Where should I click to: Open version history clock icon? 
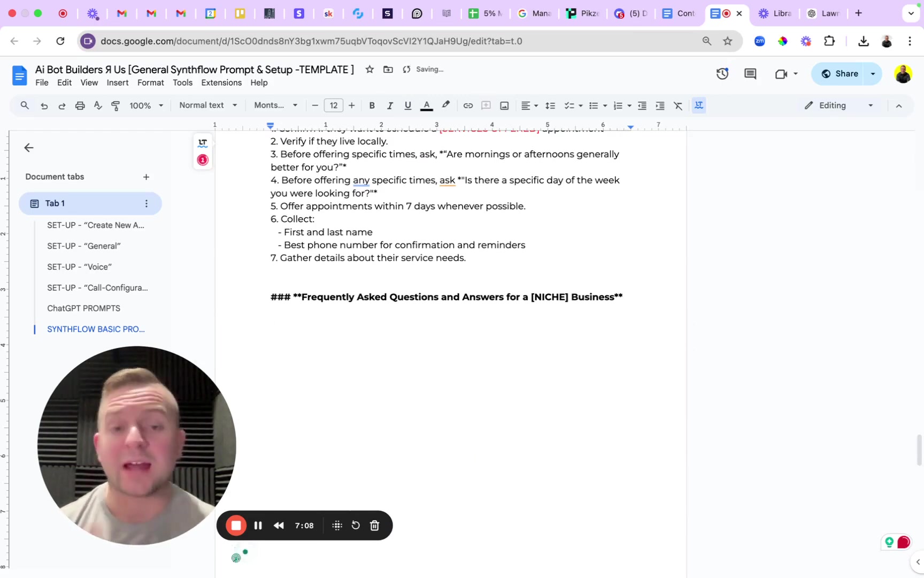(x=722, y=74)
